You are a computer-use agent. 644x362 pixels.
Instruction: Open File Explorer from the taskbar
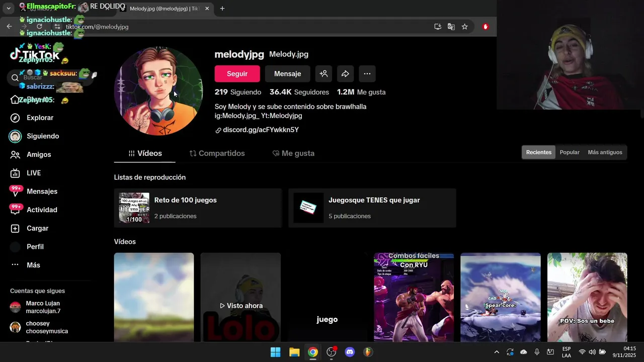click(294, 352)
